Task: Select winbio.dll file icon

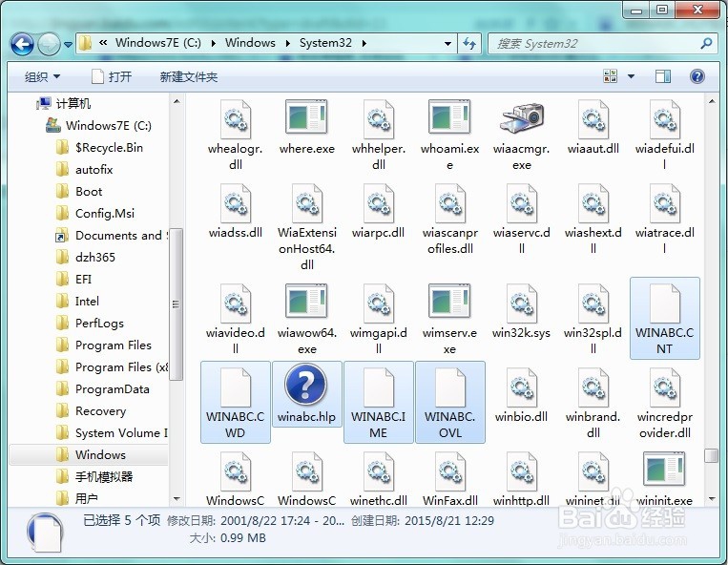Action: coord(521,387)
